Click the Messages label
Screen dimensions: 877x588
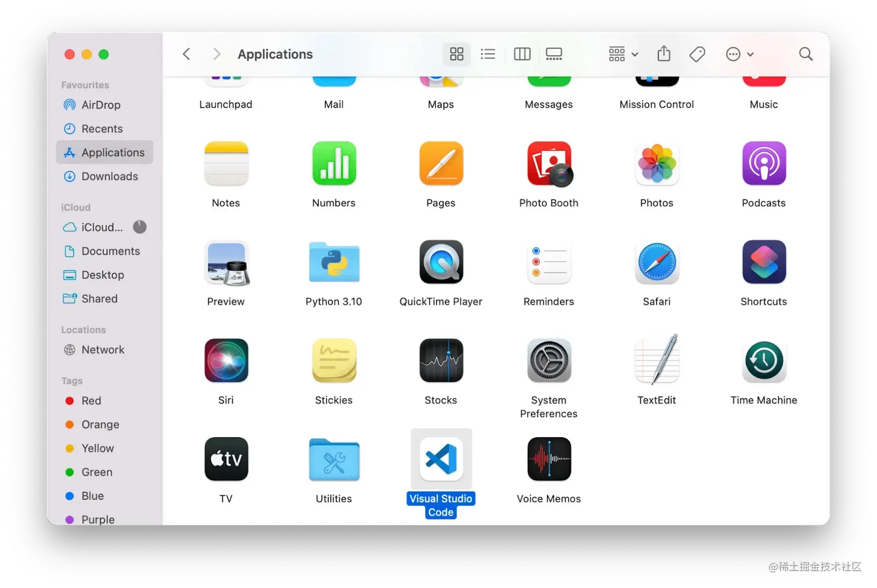549,104
